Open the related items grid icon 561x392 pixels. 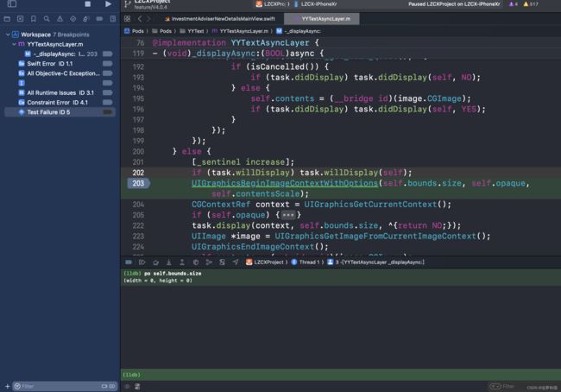click(x=128, y=19)
